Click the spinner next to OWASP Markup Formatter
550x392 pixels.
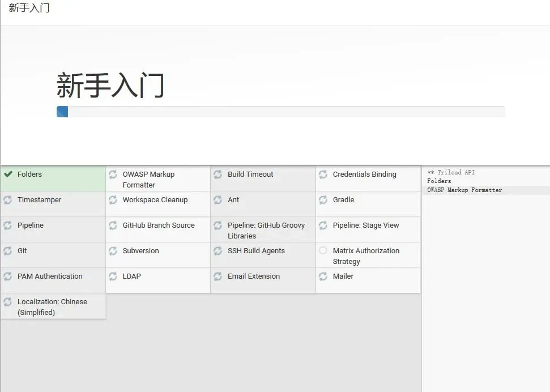(113, 174)
